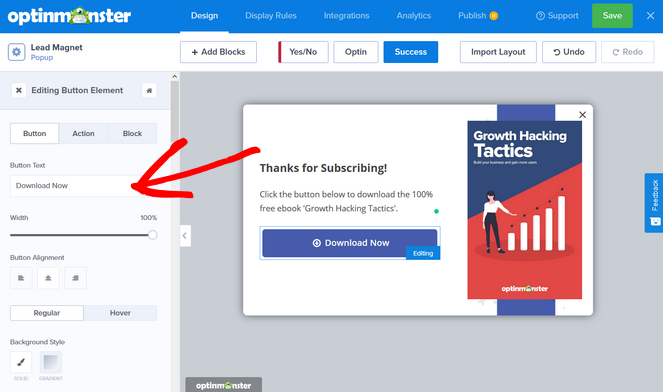Collapse the left sidebar panel
The width and height of the screenshot is (663, 392).
tap(185, 236)
